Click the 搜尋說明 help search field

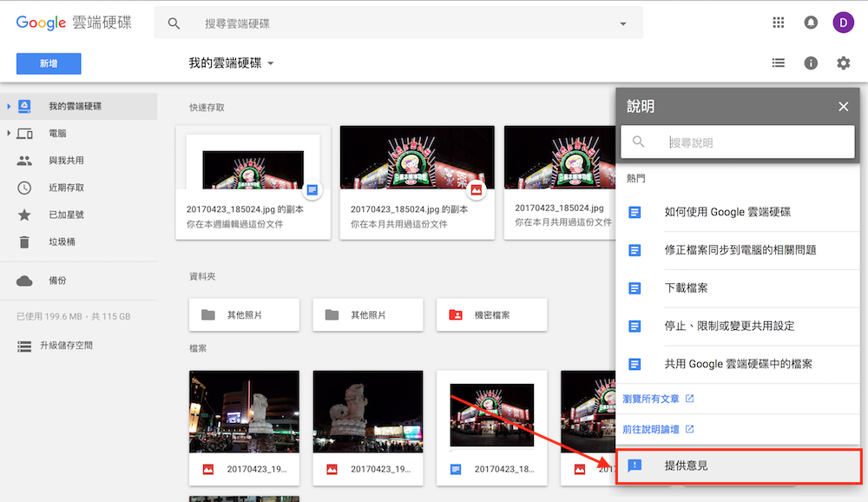pyautogui.click(x=738, y=142)
